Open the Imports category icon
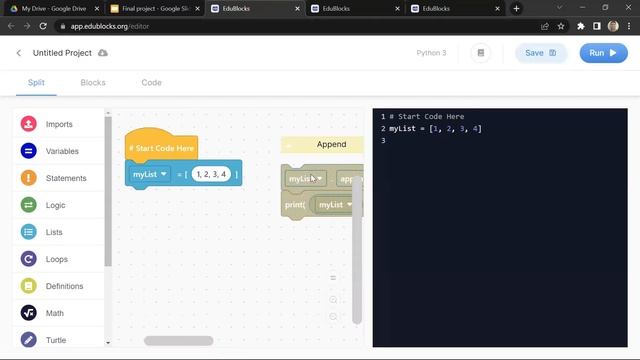The width and height of the screenshot is (640, 360). (29, 124)
